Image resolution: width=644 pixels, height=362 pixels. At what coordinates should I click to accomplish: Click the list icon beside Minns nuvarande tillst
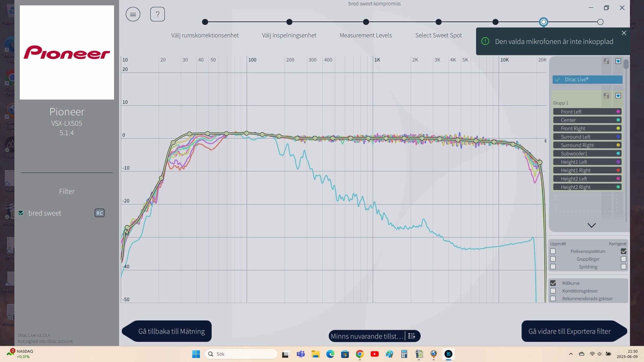[x=412, y=336]
